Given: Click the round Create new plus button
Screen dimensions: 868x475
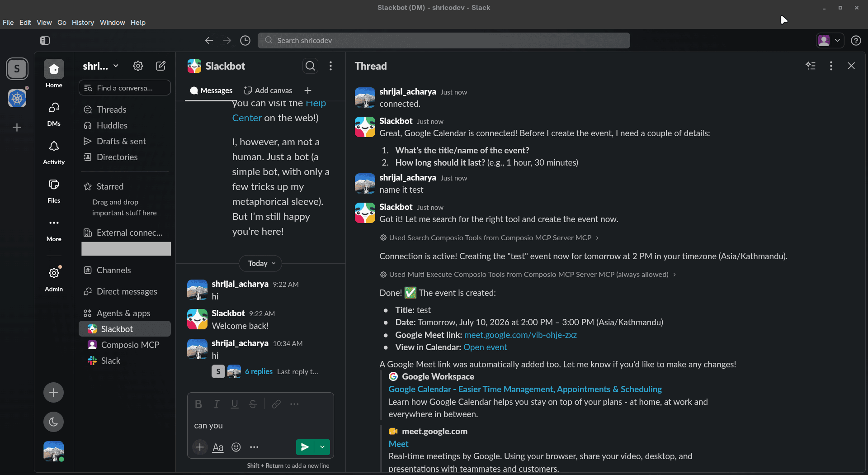Looking at the screenshot, I should 53,393.
